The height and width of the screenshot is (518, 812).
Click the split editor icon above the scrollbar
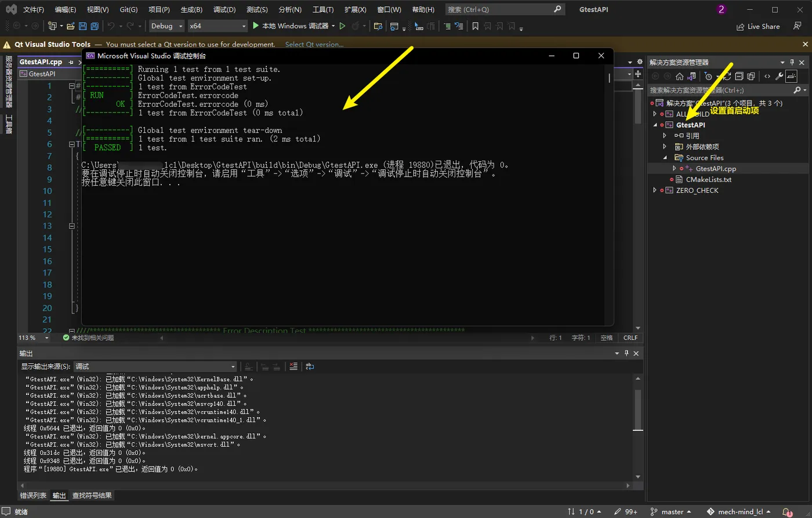638,74
